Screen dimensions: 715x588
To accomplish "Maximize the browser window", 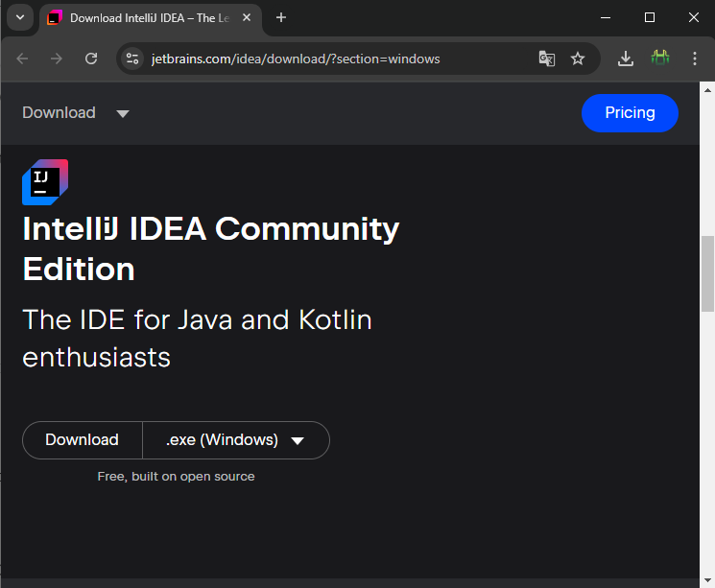I will pyautogui.click(x=650, y=18).
